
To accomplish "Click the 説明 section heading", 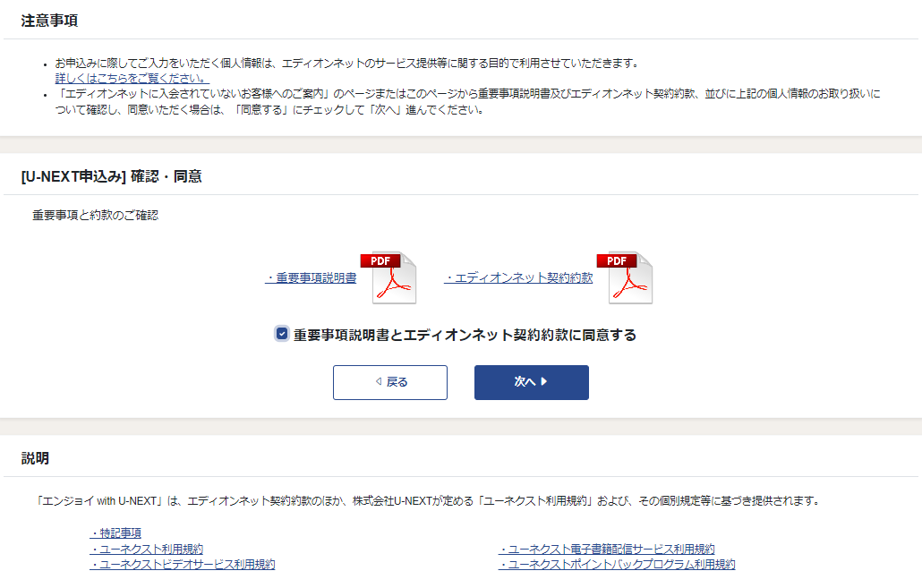I will (35, 458).
